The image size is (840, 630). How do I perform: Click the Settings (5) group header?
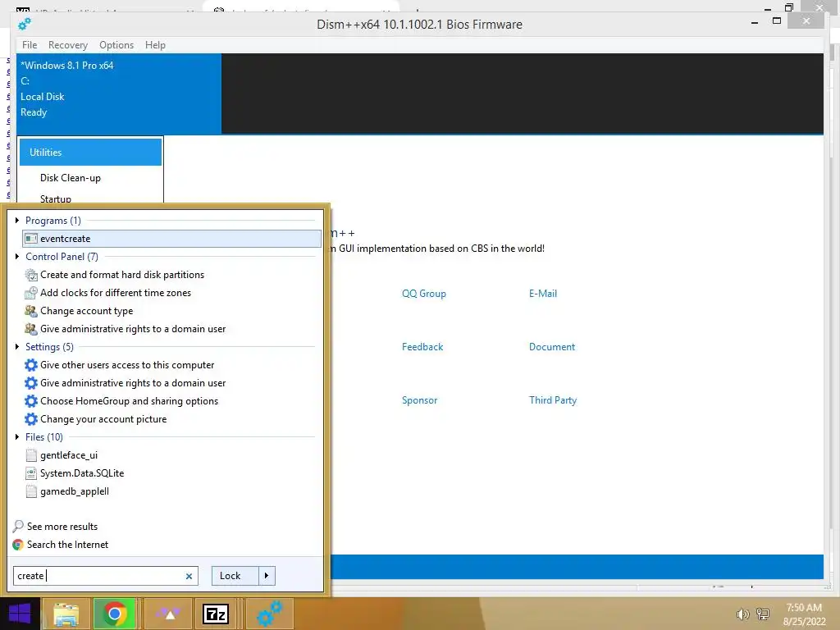(x=49, y=347)
